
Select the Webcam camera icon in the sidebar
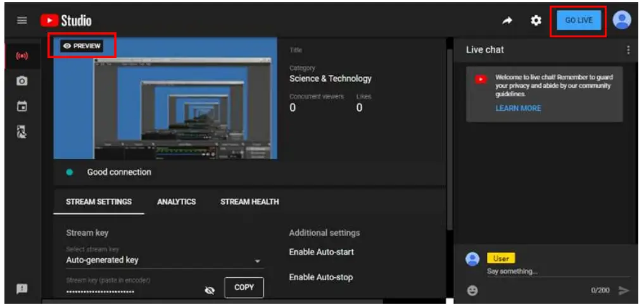(x=22, y=81)
